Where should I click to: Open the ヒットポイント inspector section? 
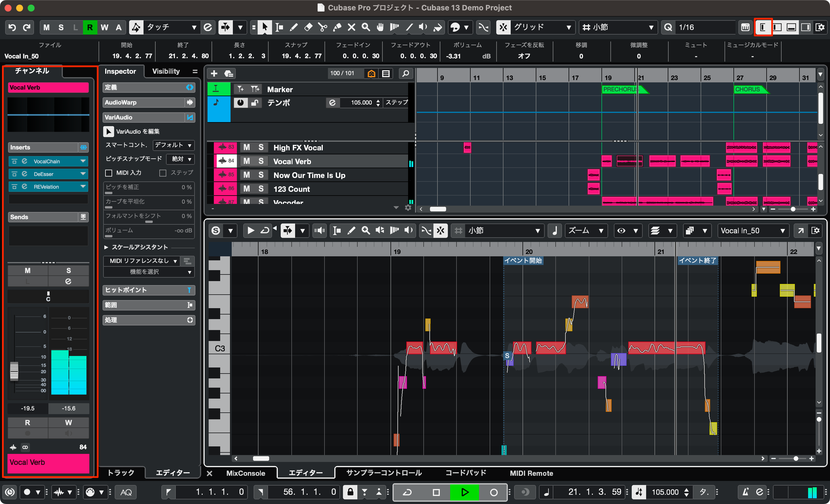pos(148,290)
